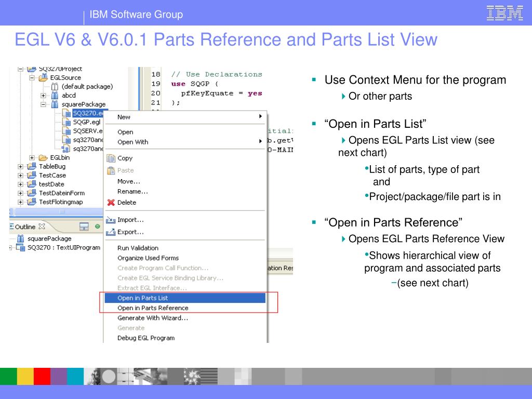The height and width of the screenshot is (399, 532).
Task: Click the default package icon
Action: [55, 87]
